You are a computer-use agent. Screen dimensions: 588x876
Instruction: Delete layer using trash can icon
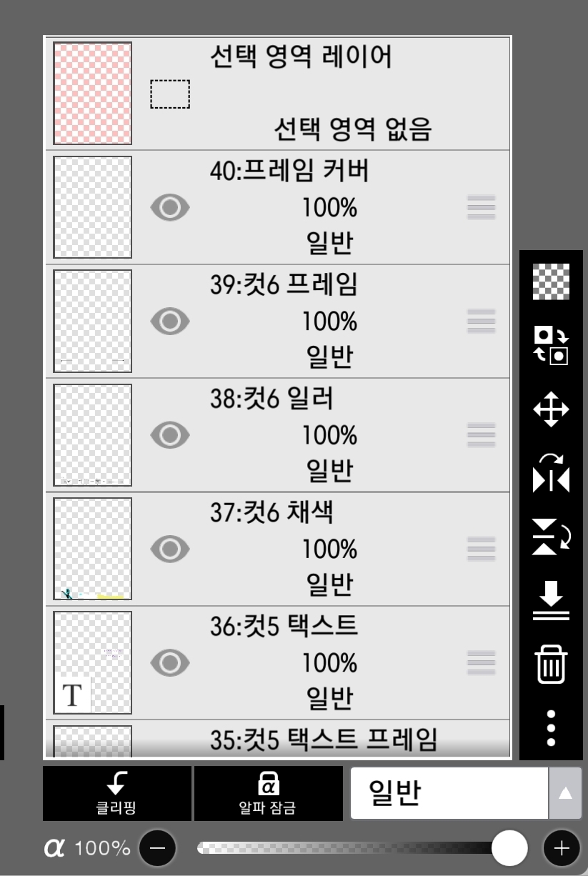(551, 665)
